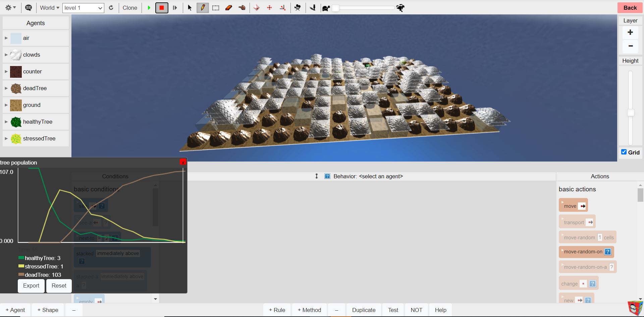The width and height of the screenshot is (644, 317).
Task: Select the stressedTree agent icon
Action: point(16,139)
